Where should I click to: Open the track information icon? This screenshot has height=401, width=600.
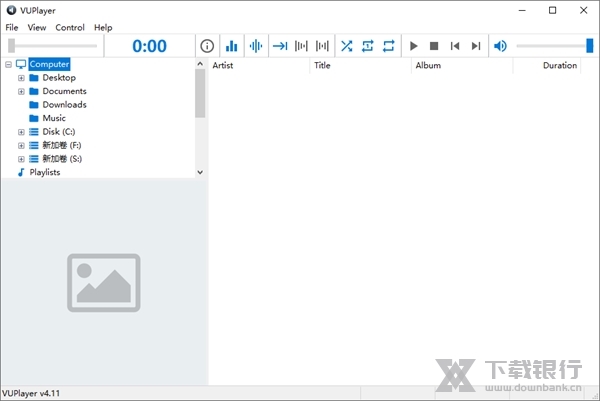(207, 46)
